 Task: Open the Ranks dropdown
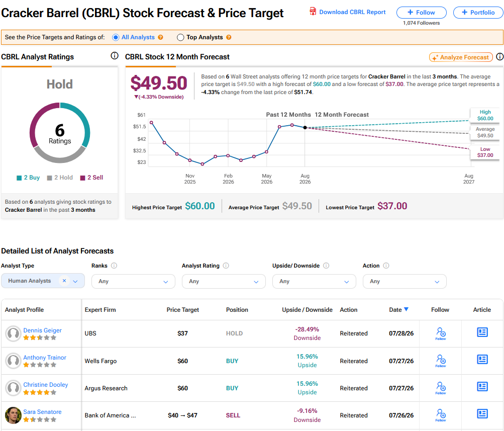click(x=133, y=282)
